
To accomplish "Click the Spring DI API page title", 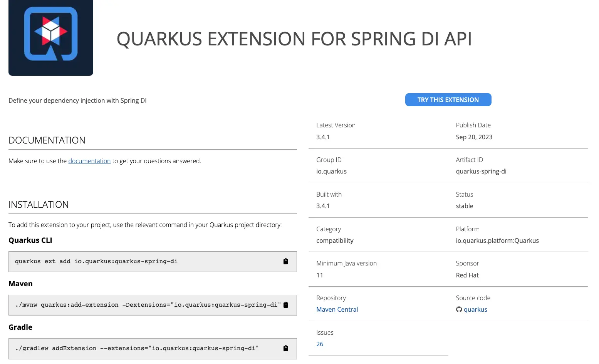I will 294,39.
